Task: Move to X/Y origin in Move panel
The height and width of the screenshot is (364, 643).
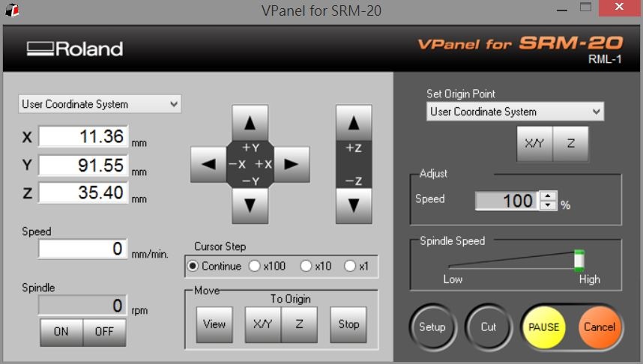Action: point(263,324)
